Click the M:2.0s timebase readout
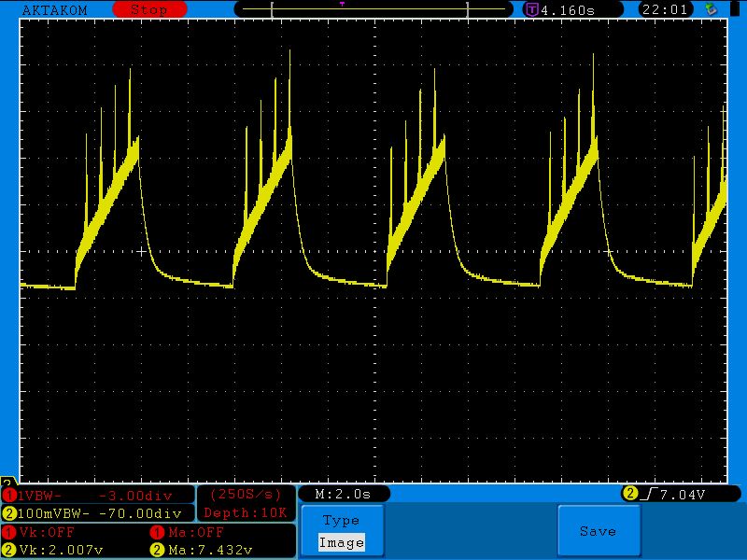 click(x=343, y=494)
